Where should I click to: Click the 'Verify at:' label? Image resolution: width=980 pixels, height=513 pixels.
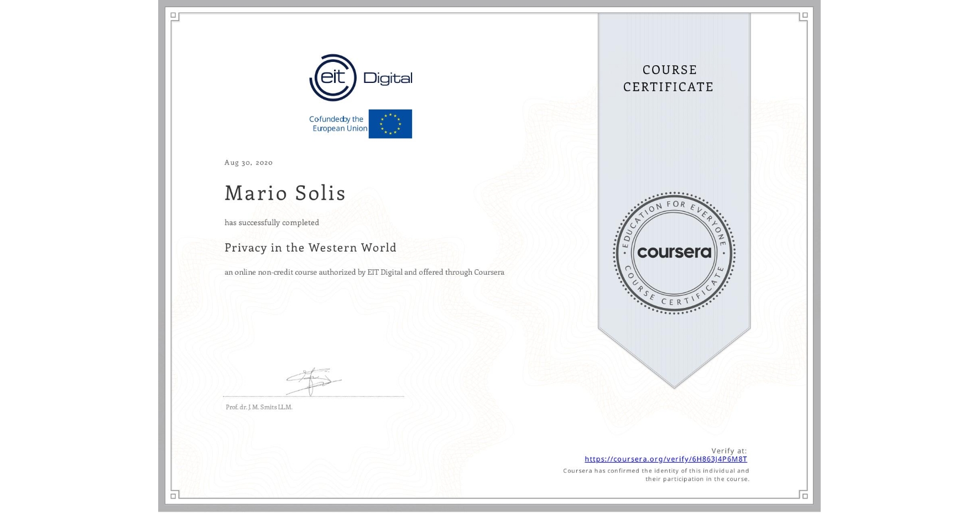tap(729, 451)
